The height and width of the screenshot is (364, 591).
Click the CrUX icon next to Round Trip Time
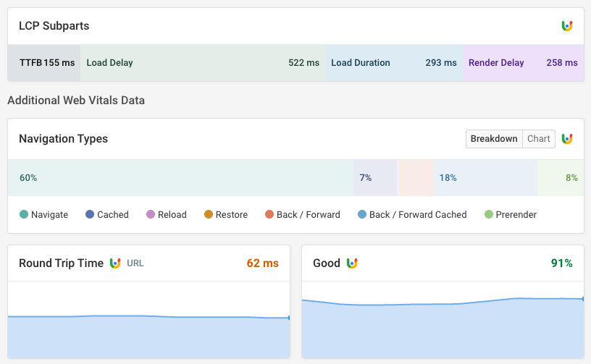(115, 263)
